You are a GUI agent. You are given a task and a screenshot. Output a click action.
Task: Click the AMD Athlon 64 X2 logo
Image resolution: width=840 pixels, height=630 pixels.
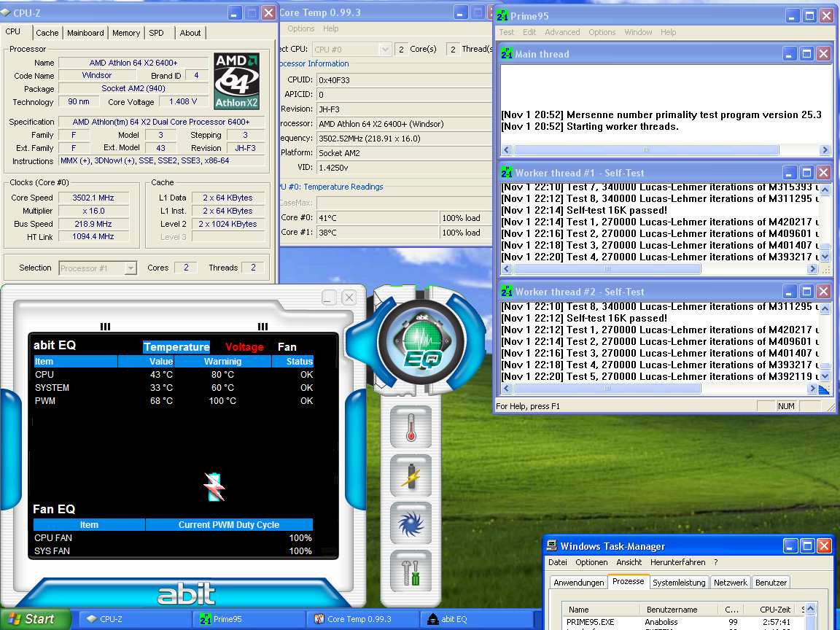(x=236, y=81)
